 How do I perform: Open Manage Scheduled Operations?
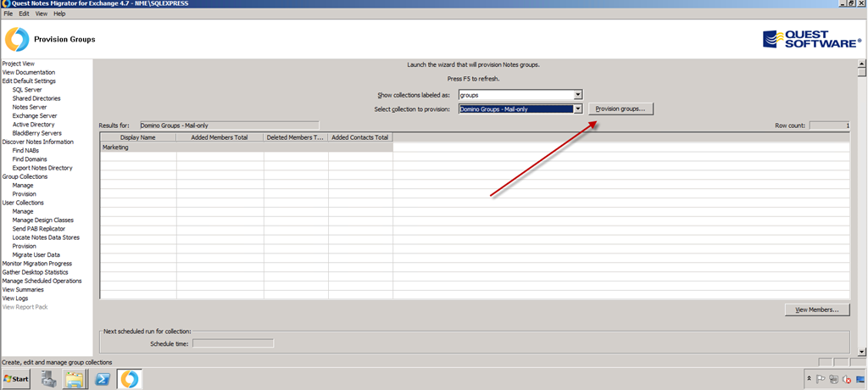[x=42, y=281]
